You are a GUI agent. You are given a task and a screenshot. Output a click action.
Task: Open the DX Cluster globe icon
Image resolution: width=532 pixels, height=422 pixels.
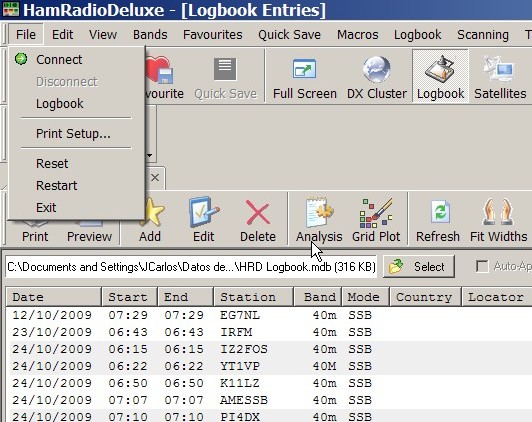click(376, 70)
